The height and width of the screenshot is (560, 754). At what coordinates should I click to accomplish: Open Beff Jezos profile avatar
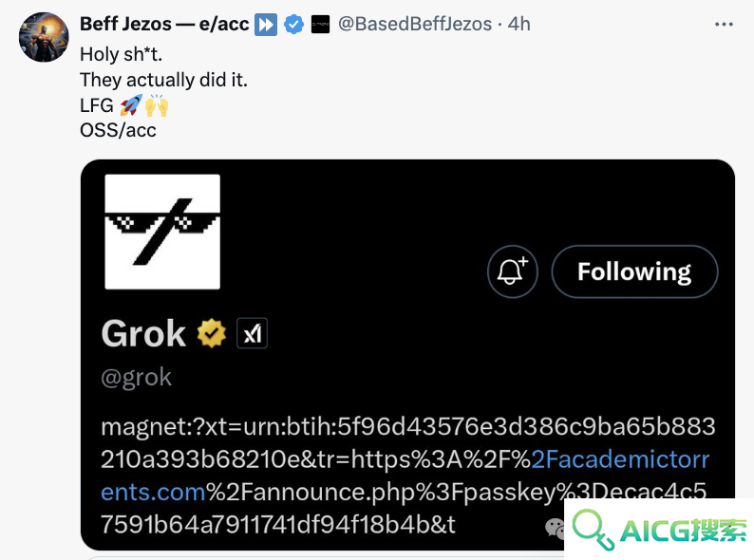click(x=44, y=37)
